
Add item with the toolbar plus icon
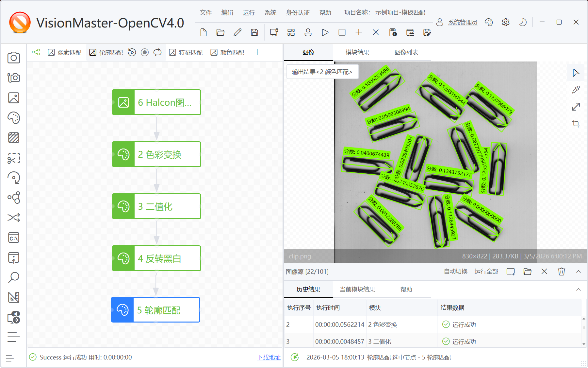[359, 32]
